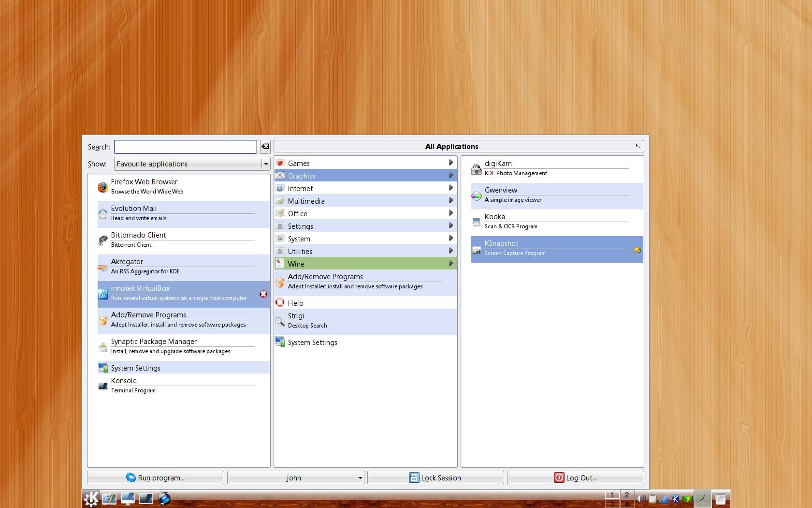Image resolution: width=812 pixels, height=508 pixels.
Task: Click the network signal bars tray icon
Action: click(664, 498)
